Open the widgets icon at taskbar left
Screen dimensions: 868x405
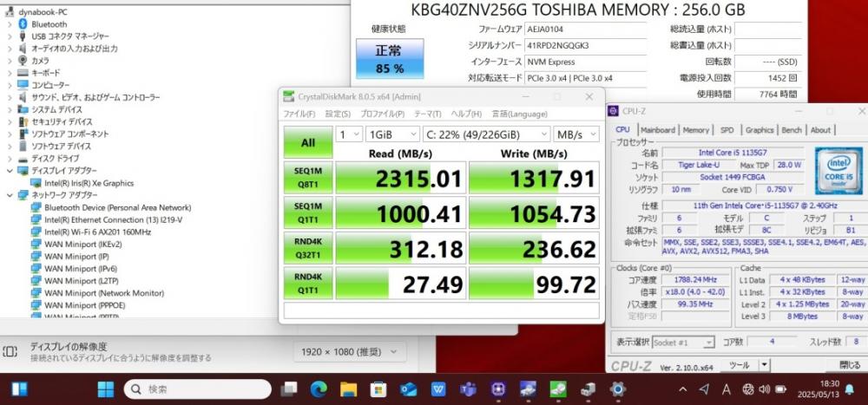coord(19,389)
